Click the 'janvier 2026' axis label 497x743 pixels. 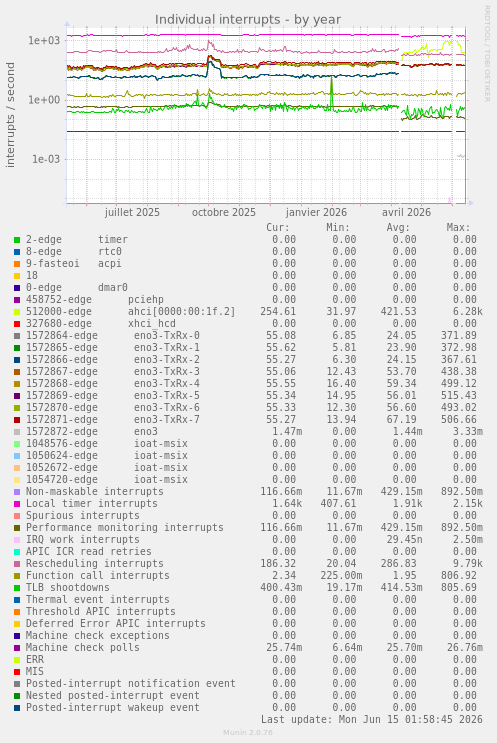pos(316,212)
